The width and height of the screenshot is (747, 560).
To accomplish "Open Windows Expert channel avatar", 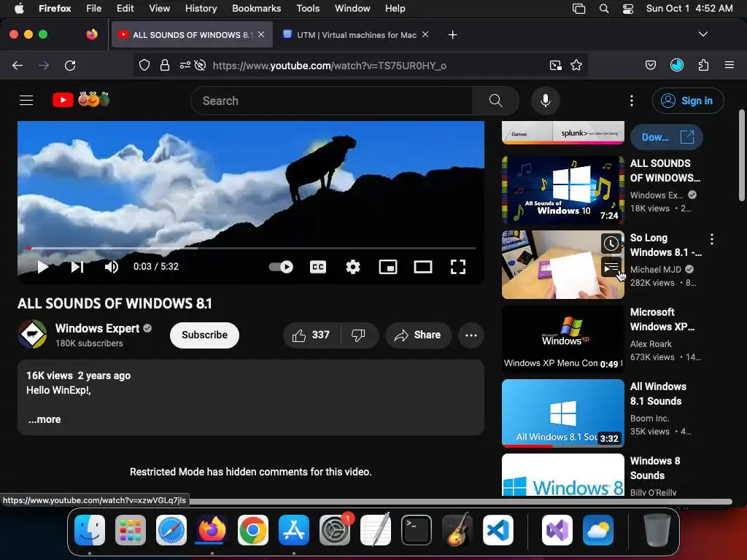I will (x=32, y=334).
